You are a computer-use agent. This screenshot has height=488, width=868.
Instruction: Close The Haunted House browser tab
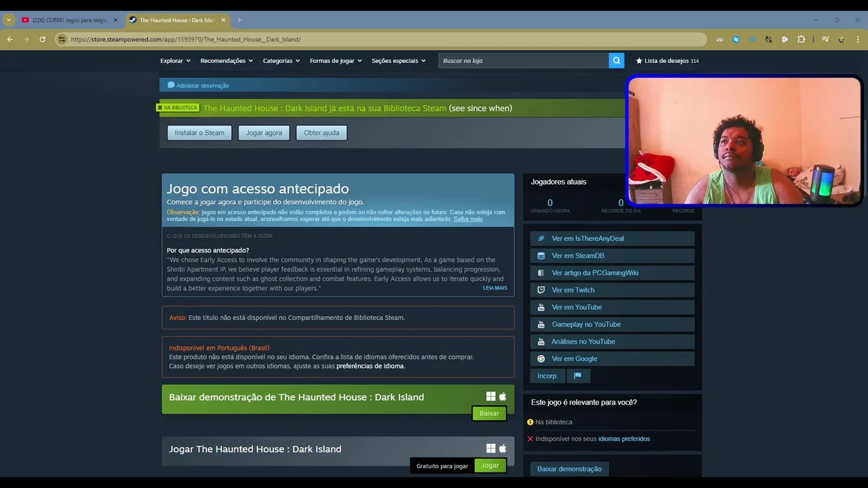coord(223,20)
